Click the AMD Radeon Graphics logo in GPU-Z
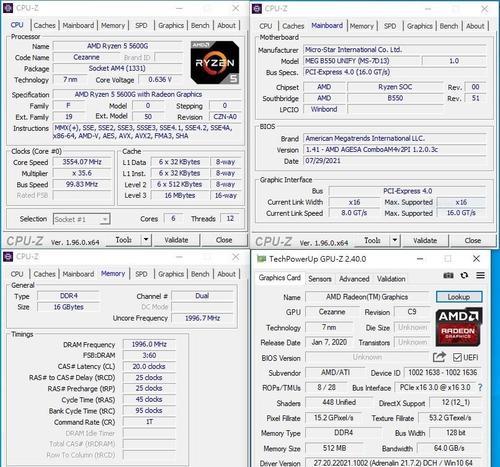Viewport: 500px width, 467px height. tap(459, 327)
